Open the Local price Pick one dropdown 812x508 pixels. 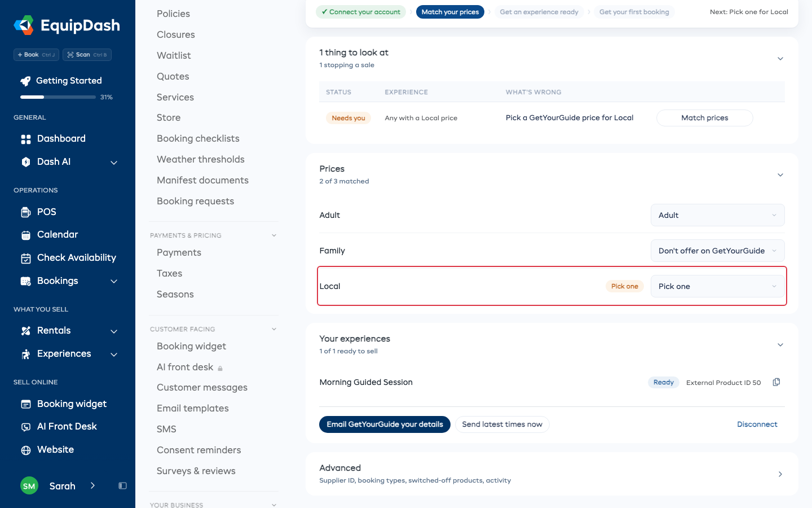click(x=717, y=286)
